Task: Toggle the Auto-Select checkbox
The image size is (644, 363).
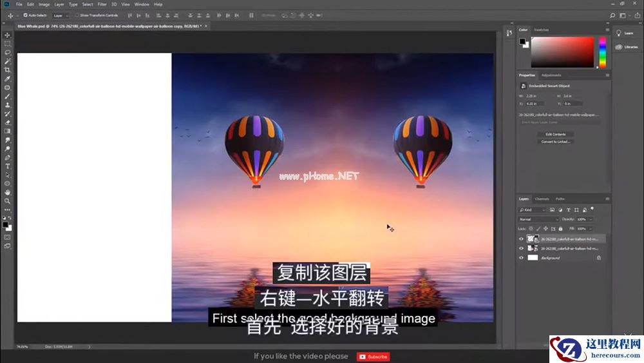Action: click(x=26, y=15)
